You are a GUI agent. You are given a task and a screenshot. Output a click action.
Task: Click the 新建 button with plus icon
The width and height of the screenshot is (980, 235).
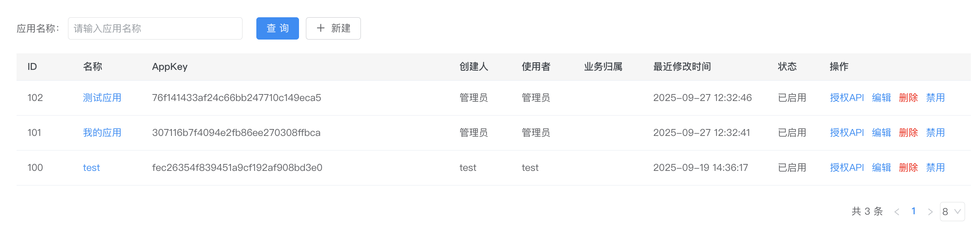(x=333, y=28)
